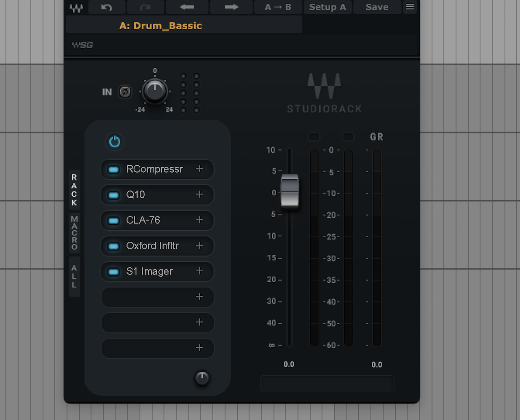Image resolution: width=520 pixels, height=420 pixels.
Task: Bypass the S1 Imager plugin
Action: (113, 272)
